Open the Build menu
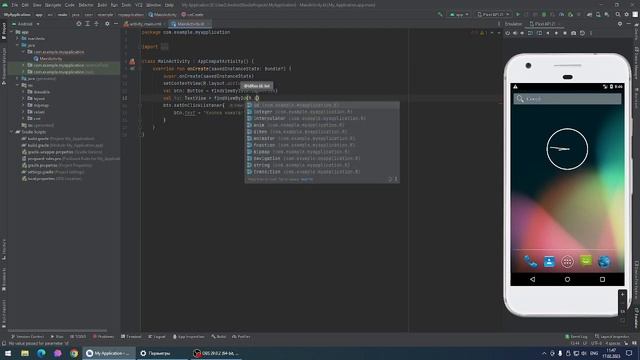The height and width of the screenshot is (360, 640). tap(102, 5)
